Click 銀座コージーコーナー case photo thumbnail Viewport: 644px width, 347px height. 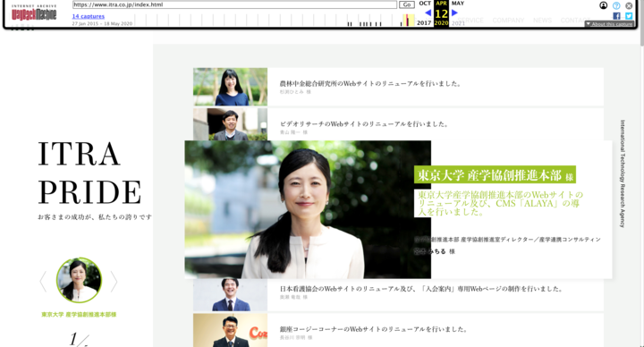[x=230, y=330]
